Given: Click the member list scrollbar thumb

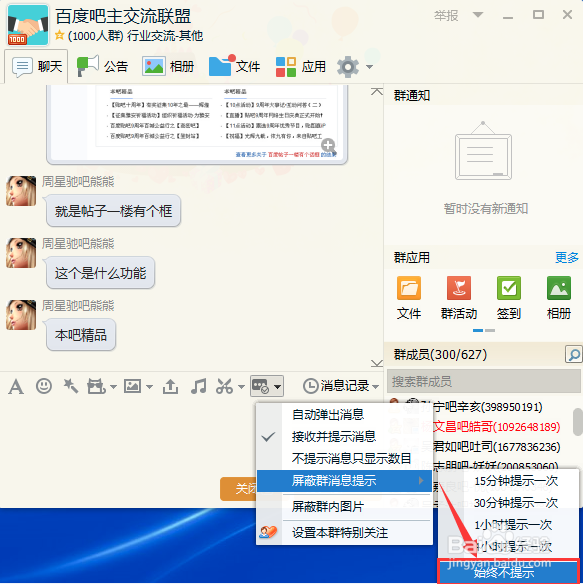Looking at the screenshot, I should pos(578,422).
